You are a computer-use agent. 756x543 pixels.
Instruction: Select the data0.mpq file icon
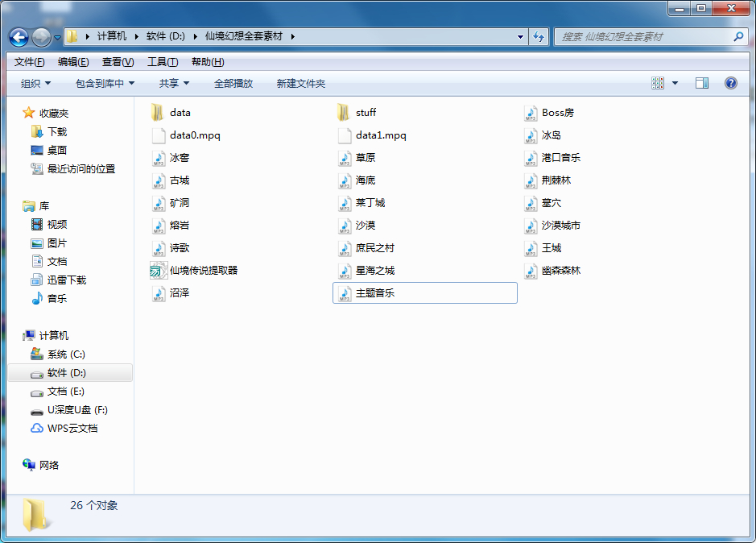[159, 135]
